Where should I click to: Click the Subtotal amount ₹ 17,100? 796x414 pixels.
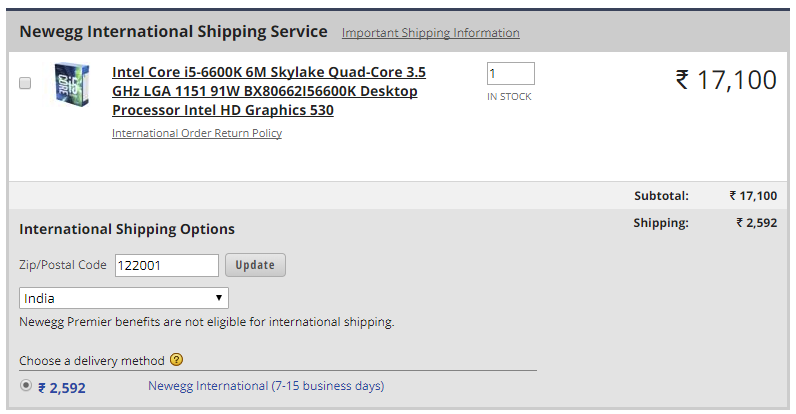(752, 196)
